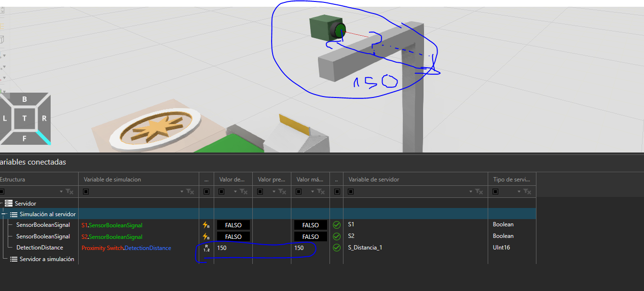Toggle the filter checkbox in Variable de simulacion column
This screenshot has width=644, height=291.
(86, 192)
